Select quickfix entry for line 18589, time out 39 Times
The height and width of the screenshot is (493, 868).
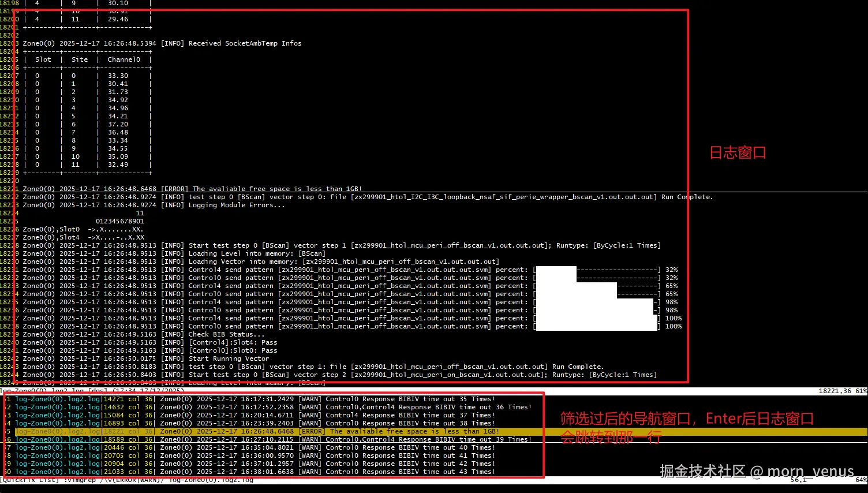point(268,439)
